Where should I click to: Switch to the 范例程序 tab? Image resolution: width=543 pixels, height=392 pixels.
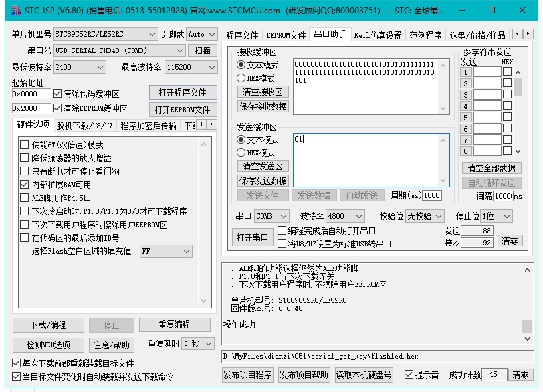pos(425,35)
